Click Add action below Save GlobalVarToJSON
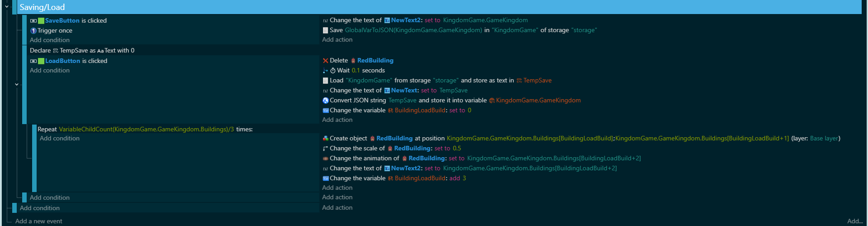This screenshot has width=868, height=226. (x=337, y=40)
